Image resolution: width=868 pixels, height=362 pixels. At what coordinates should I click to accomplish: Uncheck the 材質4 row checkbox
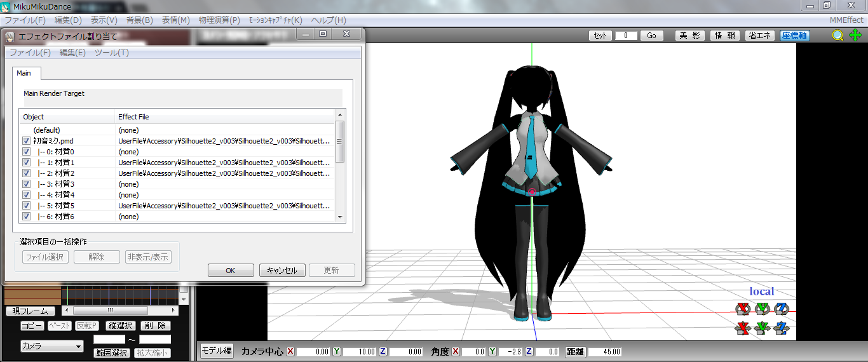point(26,194)
